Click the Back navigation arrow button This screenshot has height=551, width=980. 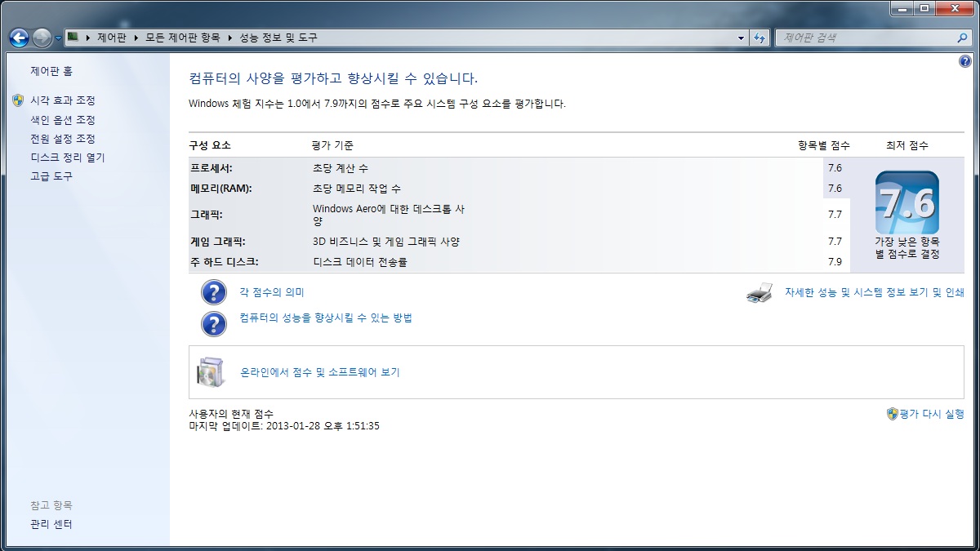click(19, 38)
